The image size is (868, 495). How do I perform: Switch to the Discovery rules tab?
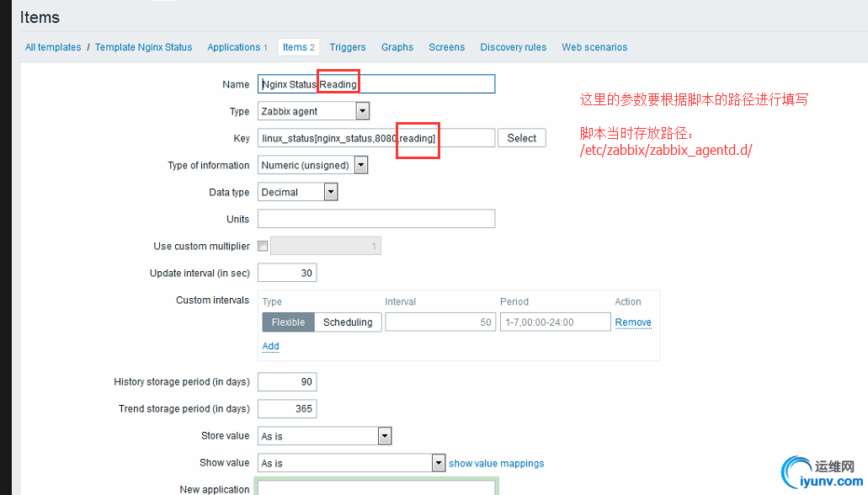point(514,47)
